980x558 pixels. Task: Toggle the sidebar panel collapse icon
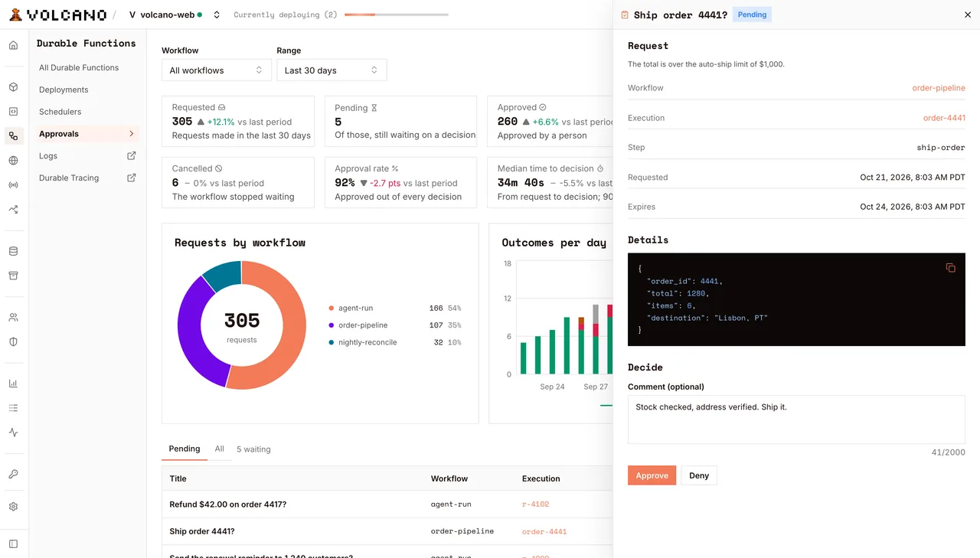pos(13,544)
